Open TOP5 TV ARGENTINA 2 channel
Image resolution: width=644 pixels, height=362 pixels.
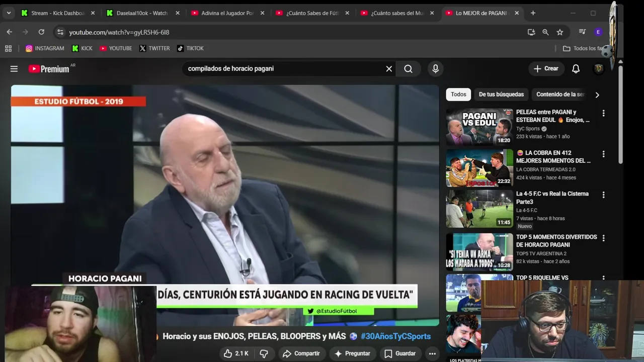click(541, 253)
